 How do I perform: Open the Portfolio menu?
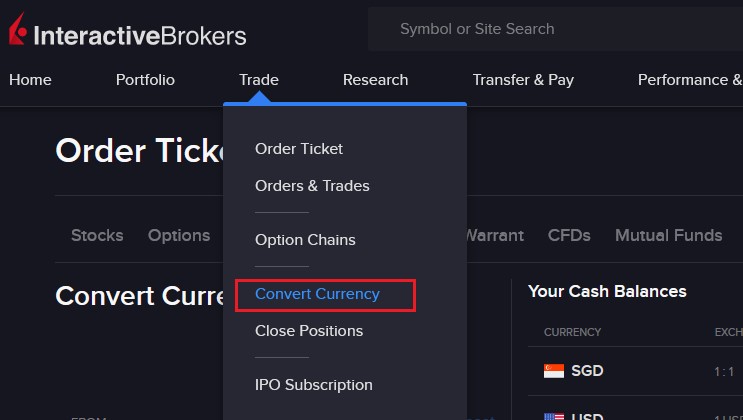point(145,80)
